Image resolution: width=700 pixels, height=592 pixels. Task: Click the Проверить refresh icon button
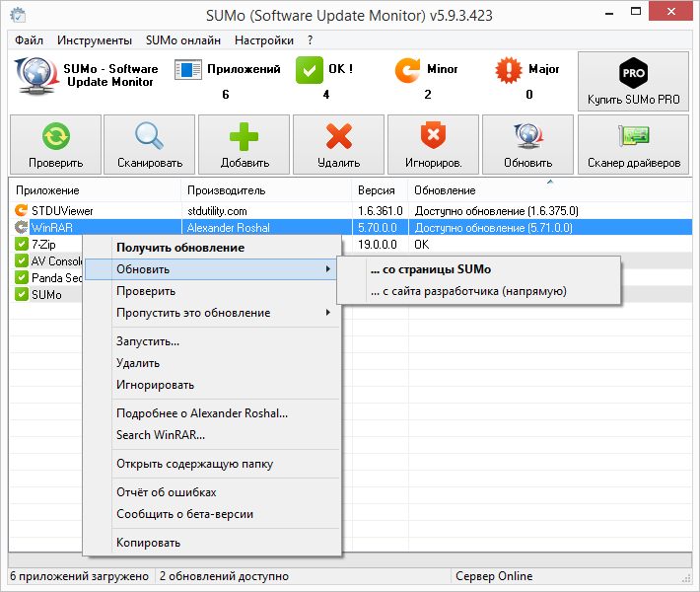[x=55, y=144]
